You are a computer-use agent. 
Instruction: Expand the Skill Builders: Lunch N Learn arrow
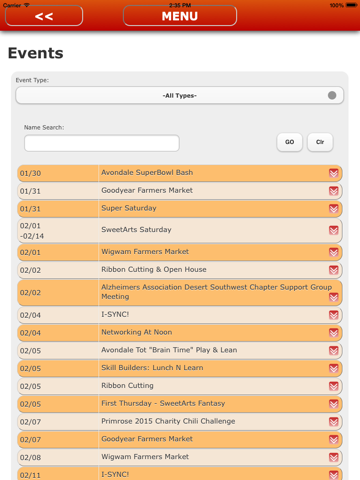point(333,368)
